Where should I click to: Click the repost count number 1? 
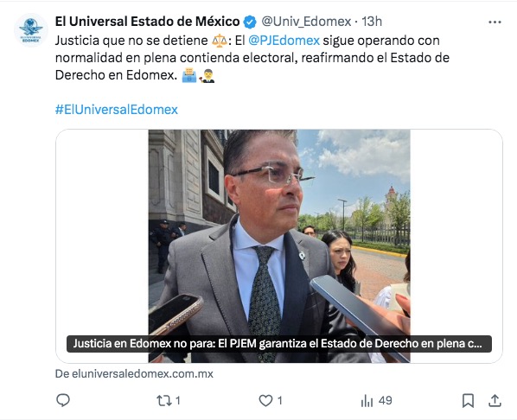coord(178,400)
